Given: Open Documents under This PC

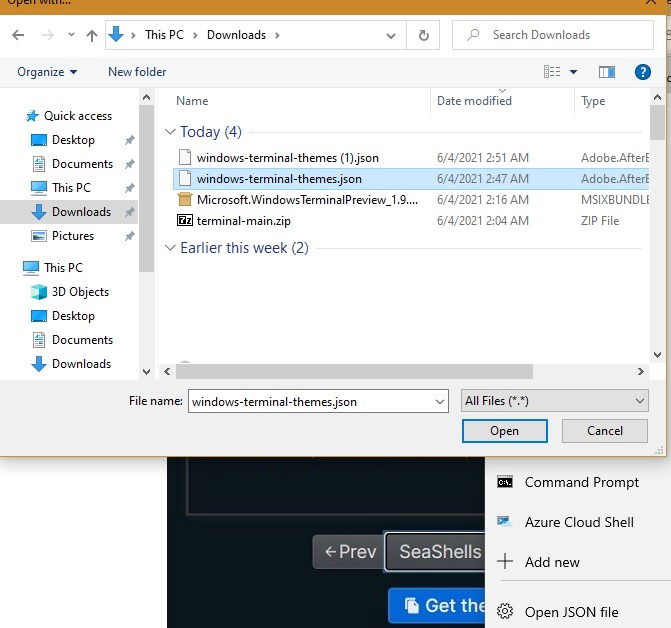Looking at the screenshot, I should [82, 340].
